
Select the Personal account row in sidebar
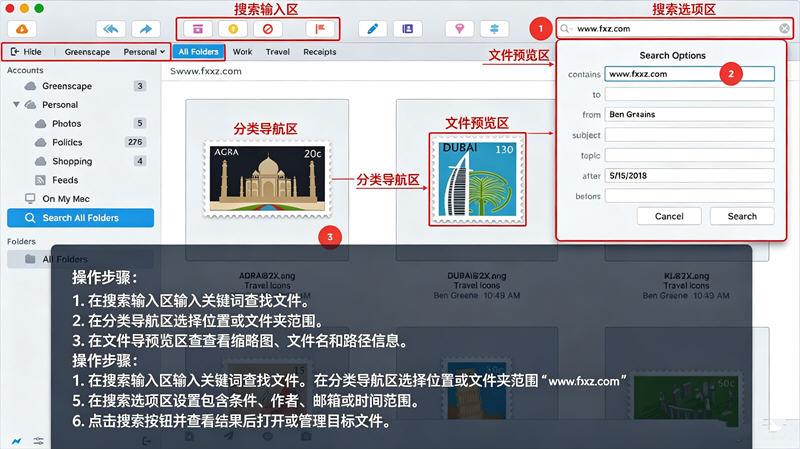click(81, 105)
